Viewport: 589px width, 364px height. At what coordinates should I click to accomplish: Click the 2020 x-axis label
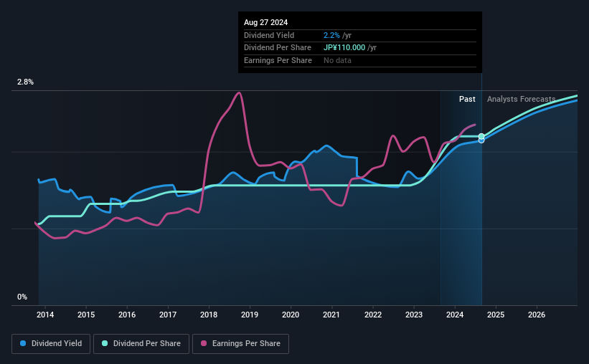tap(291, 315)
